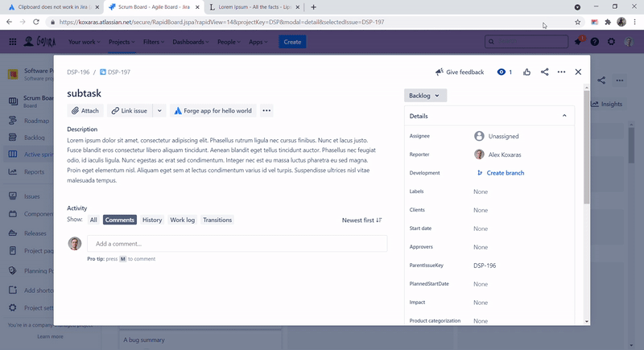The height and width of the screenshot is (350, 644).
Task: Click Components icon in sidebar
Action: [x=13, y=214]
